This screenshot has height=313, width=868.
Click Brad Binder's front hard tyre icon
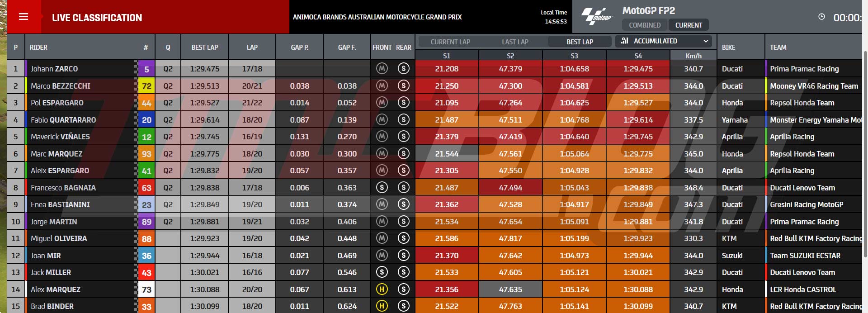click(x=382, y=306)
